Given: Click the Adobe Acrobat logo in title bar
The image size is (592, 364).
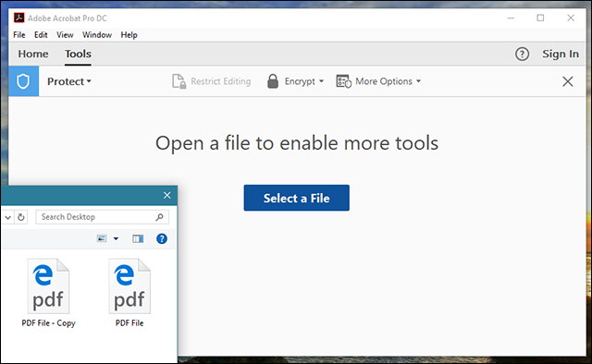Looking at the screenshot, I should coord(18,18).
